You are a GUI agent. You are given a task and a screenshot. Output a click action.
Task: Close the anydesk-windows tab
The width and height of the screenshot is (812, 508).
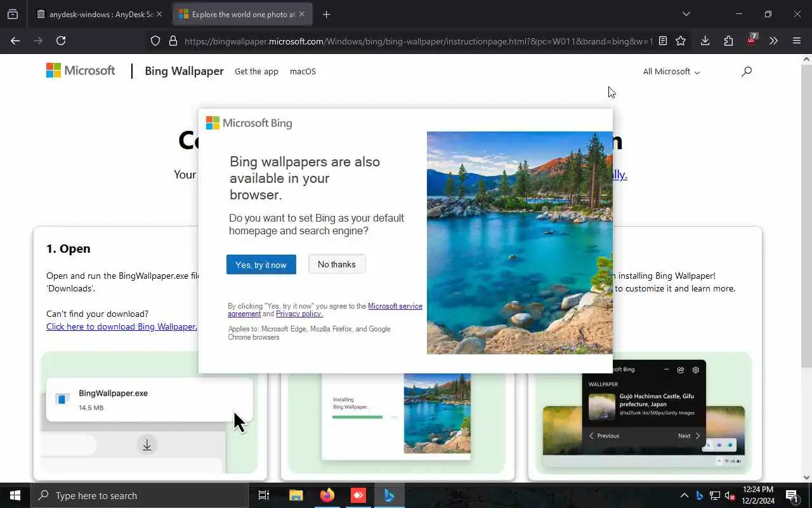[159, 14]
